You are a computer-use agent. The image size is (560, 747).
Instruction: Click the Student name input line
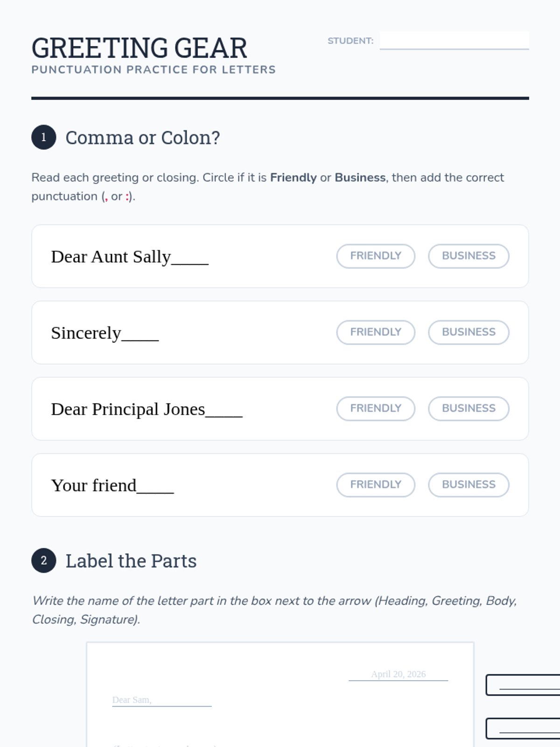(x=454, y=41)
